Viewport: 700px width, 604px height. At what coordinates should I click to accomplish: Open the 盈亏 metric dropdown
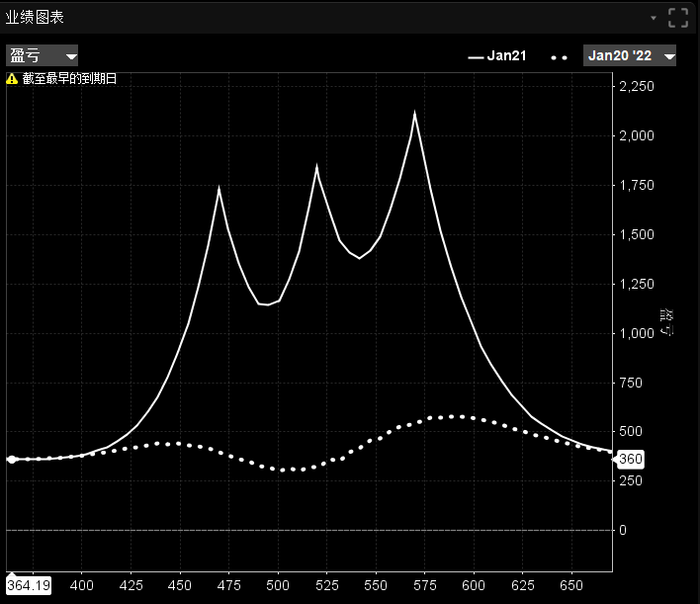tap(42, 55)
